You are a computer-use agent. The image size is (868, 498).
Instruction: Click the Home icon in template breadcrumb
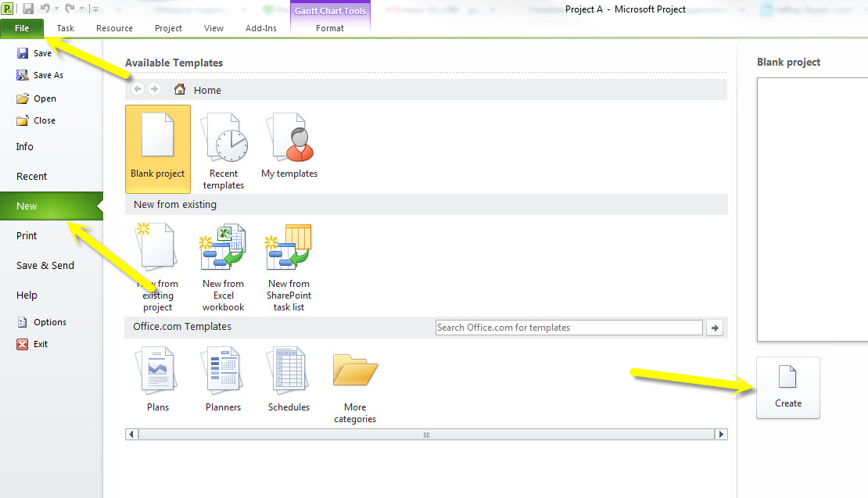click(180, 89)
